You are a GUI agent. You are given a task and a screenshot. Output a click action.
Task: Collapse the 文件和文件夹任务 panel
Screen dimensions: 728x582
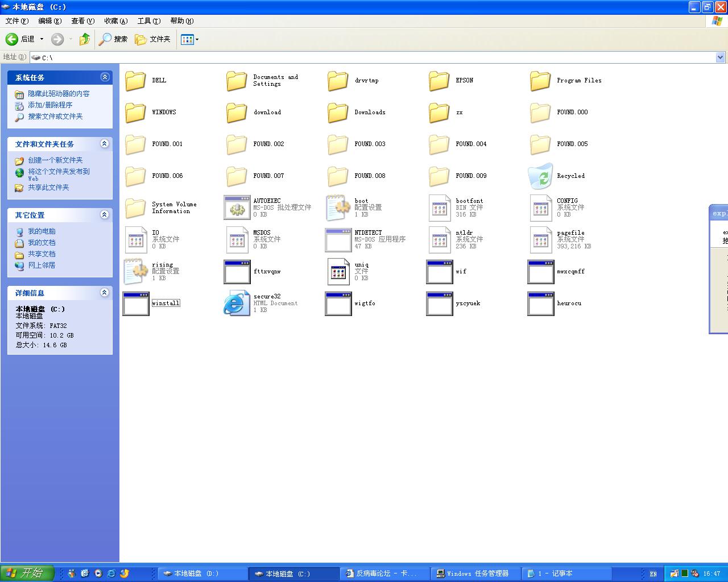pyautogui.click(x=105, y=144)
